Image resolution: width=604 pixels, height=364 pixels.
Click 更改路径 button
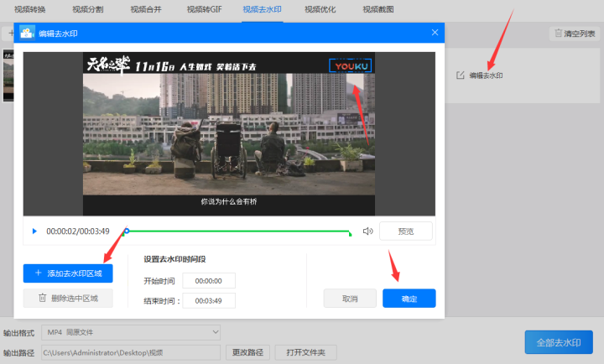[x=247, y=352]
